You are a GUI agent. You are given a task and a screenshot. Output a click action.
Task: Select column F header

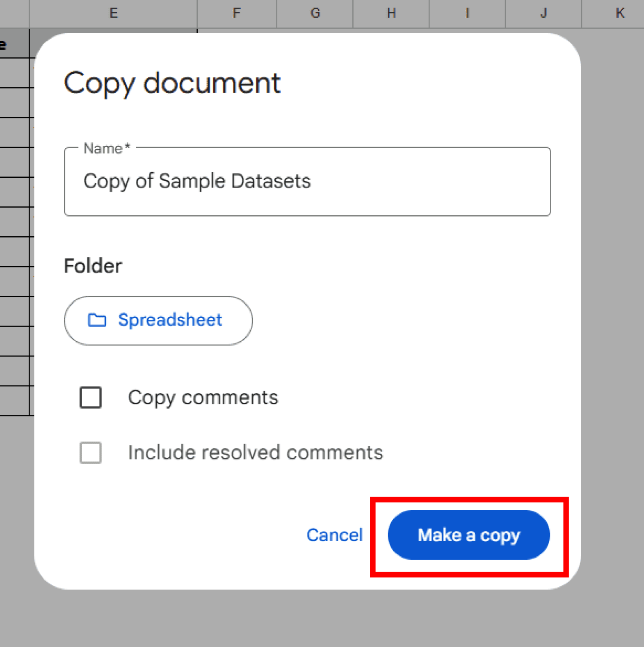(x=237, y=13)
